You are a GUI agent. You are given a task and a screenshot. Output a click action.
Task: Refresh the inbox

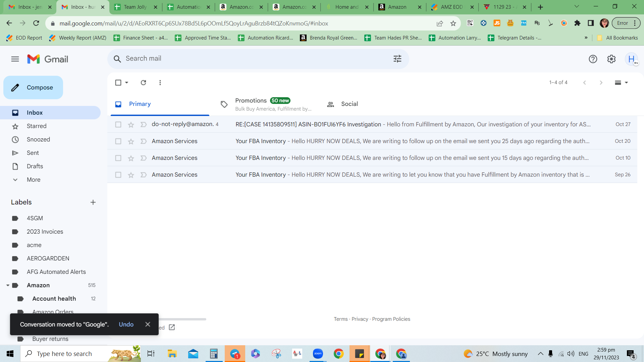[x=143, y=82]
